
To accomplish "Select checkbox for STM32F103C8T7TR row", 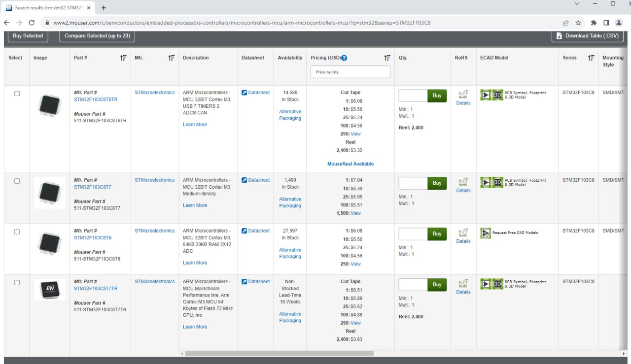I will coord(17,283).
